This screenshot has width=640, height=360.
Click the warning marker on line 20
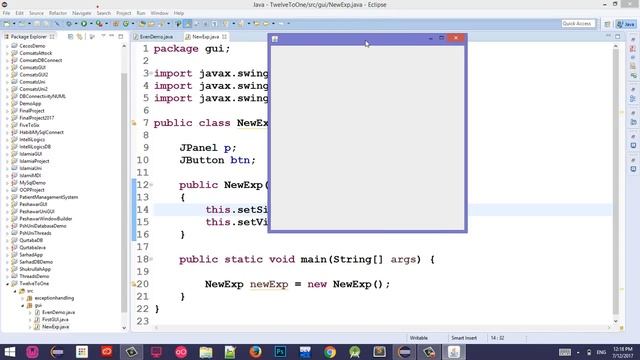pyautogui.click(x=134, y=284)
